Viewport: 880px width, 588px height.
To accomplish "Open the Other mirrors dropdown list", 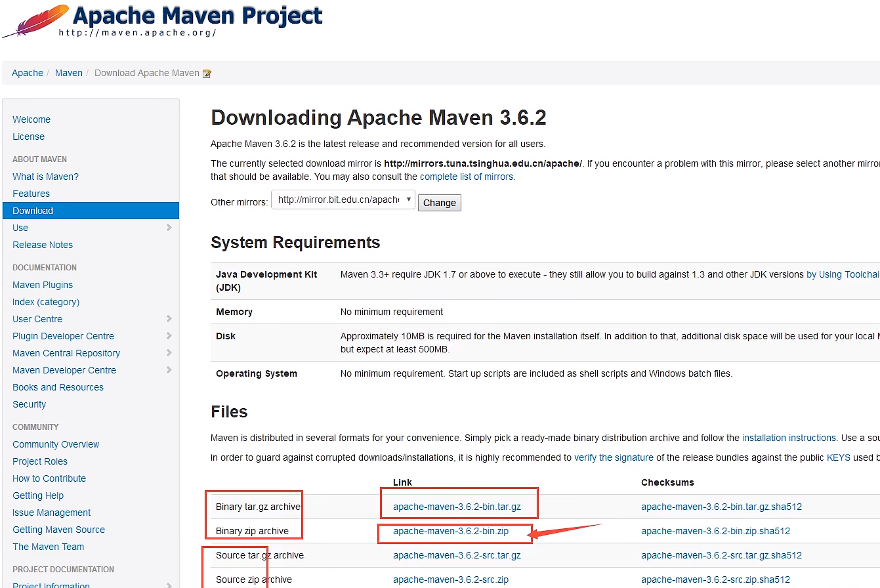I will tap(343, 200).
